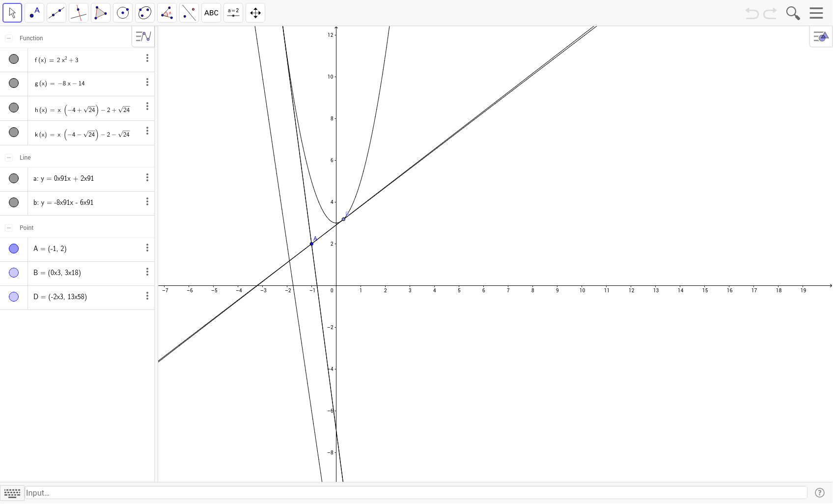
Task: Toggle visibility of point D
Action: [x=14, y=297]
